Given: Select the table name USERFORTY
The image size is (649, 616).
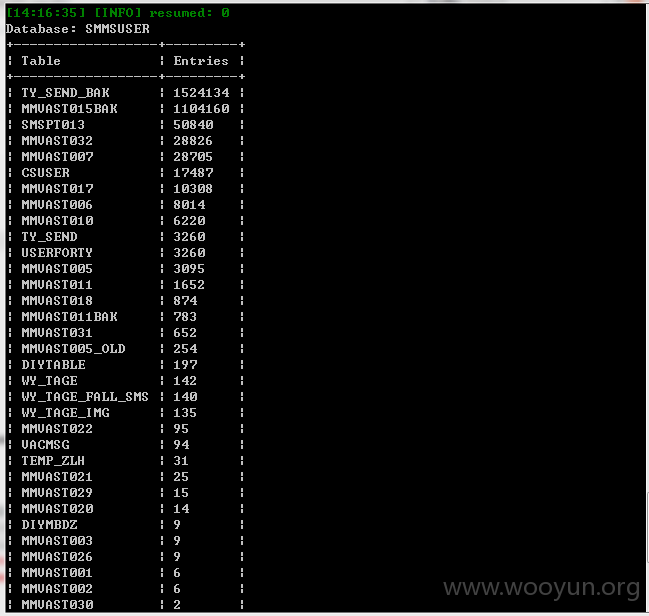Looking at the screenshot, I should (57, 253).
